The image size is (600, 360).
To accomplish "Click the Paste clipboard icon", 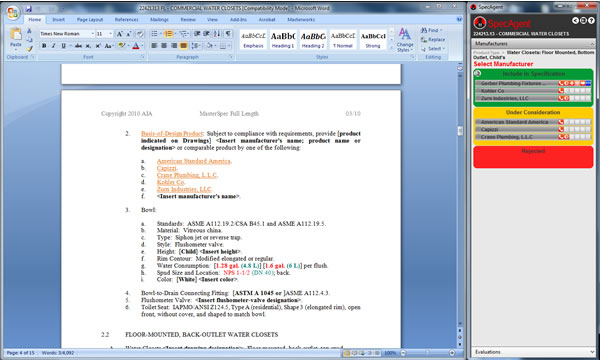I will (16, 34).
